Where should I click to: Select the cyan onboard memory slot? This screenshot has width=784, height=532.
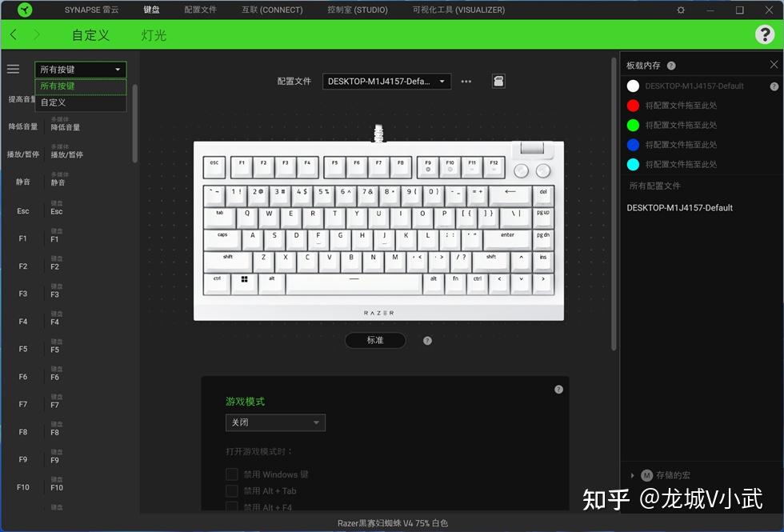click(633, 164)
